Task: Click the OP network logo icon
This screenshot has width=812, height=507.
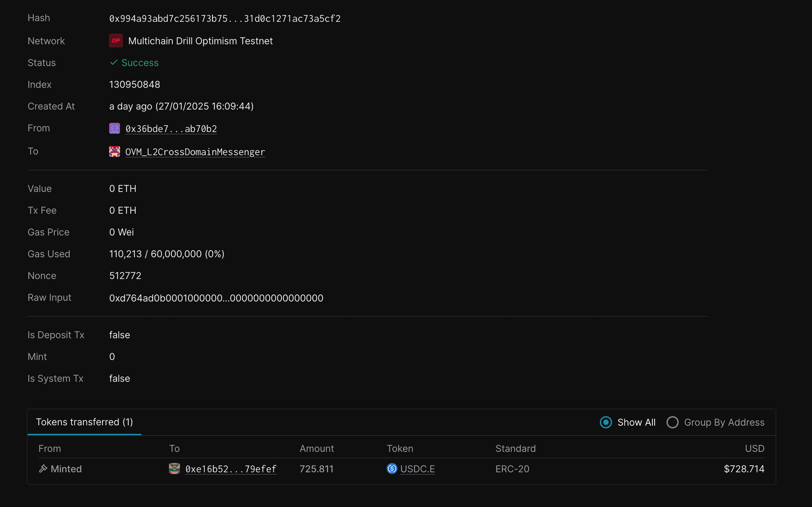Action: pos(116,40)
